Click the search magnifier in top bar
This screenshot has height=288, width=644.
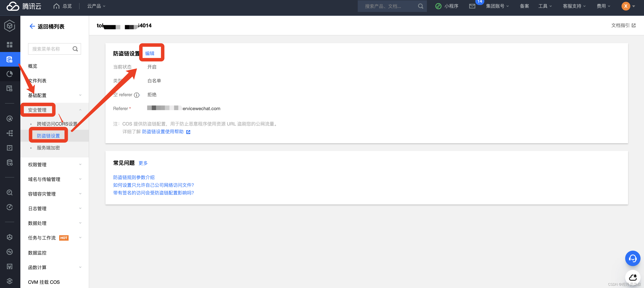tap(421, 6)
